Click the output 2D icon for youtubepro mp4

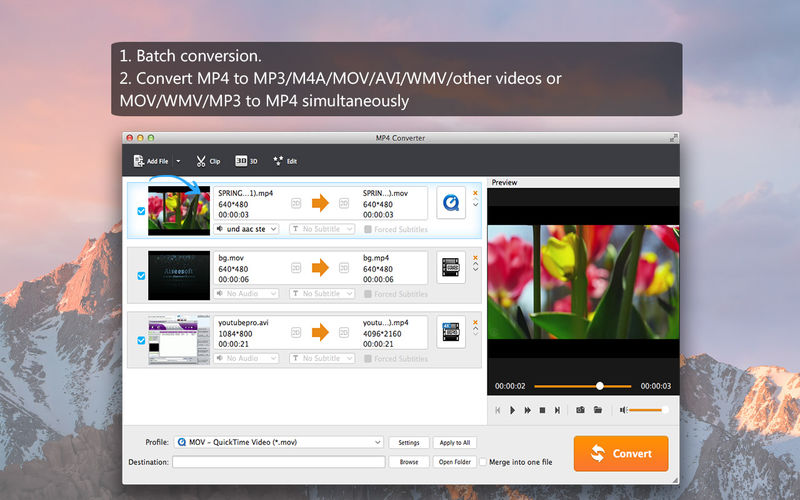pyautogui.click(x=344, y=333)
